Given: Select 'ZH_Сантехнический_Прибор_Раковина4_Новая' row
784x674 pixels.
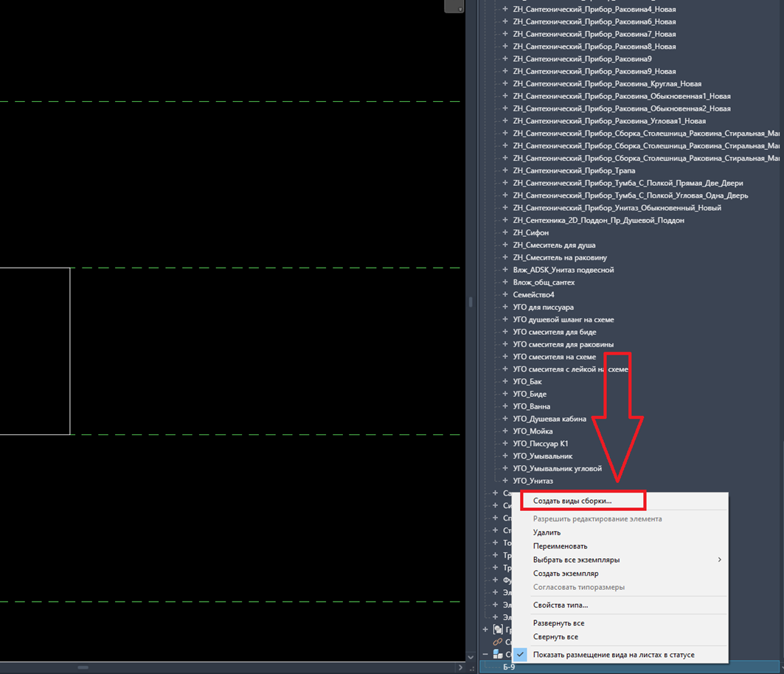Looking at the screenshot, I should click(594, 9).
